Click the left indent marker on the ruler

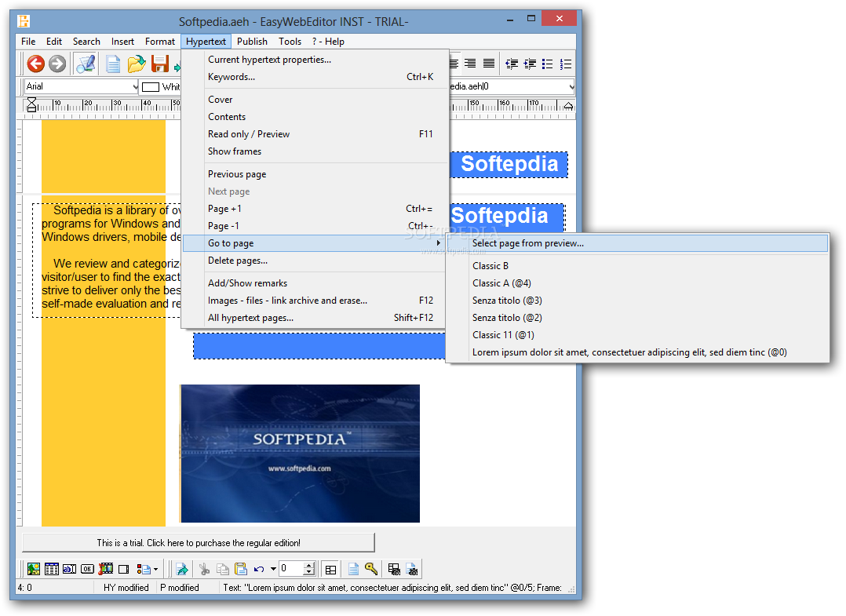pos(32,104)
